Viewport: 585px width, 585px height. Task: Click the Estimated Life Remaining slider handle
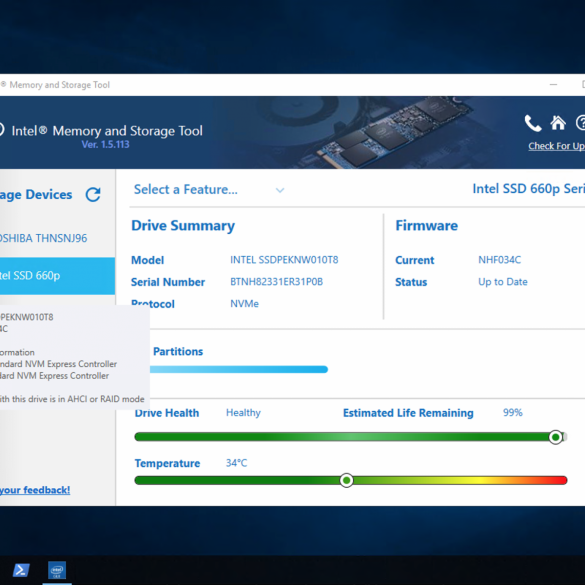[556, 437]
